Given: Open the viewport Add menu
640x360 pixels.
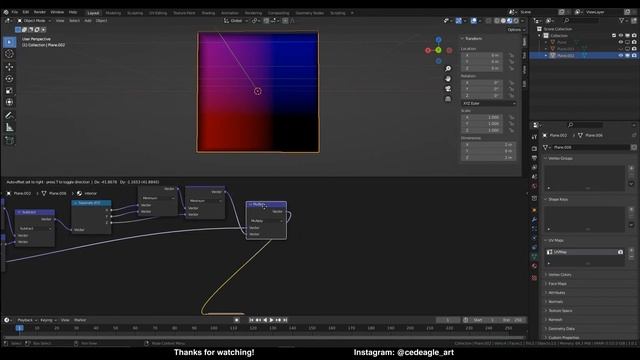Looking at the screenshot, I should [88, 20].
